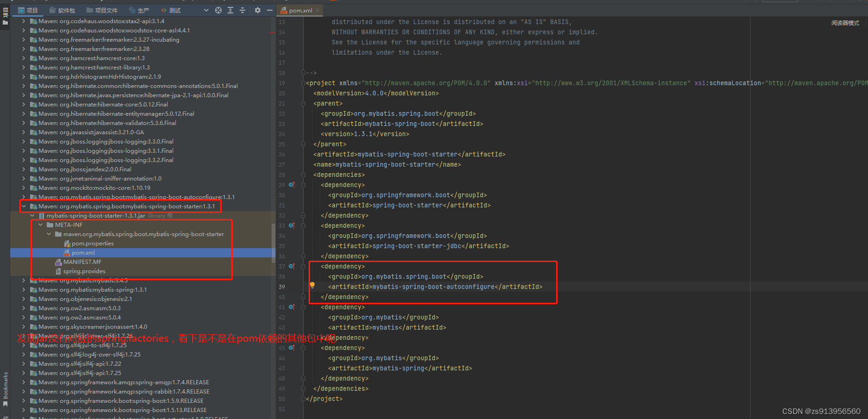Collapse the mybatis-spring-boot-starter-1.3.1.jar node
Screen dimensions: 868x419
pyautogui.click(x=32, y=216)
